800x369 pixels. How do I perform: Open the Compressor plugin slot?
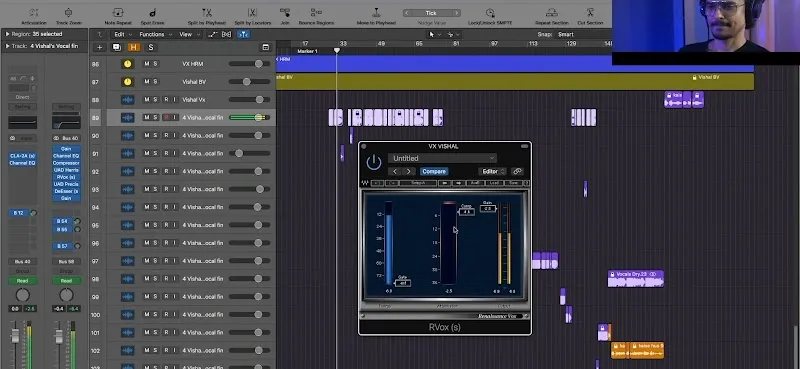pyautogui.click(x=66, y=163)
